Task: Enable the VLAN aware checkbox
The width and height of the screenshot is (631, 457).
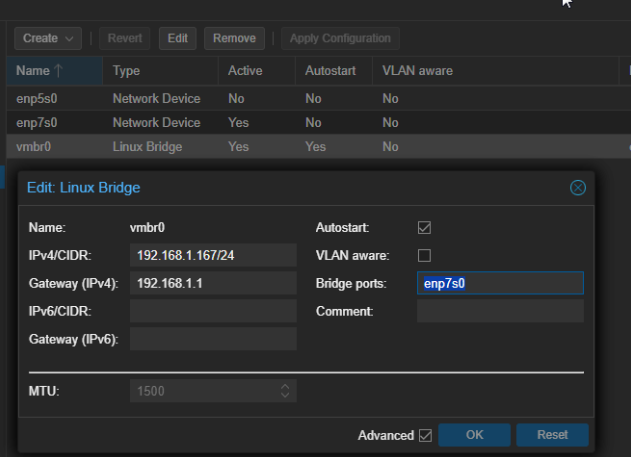Action: pyautogui.click(x=424, y=255)
